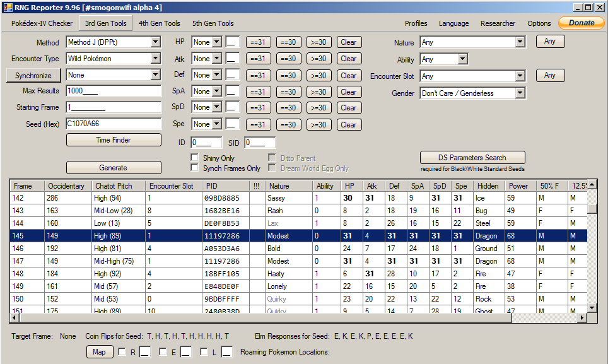Click the Donate button

(581, 23)
